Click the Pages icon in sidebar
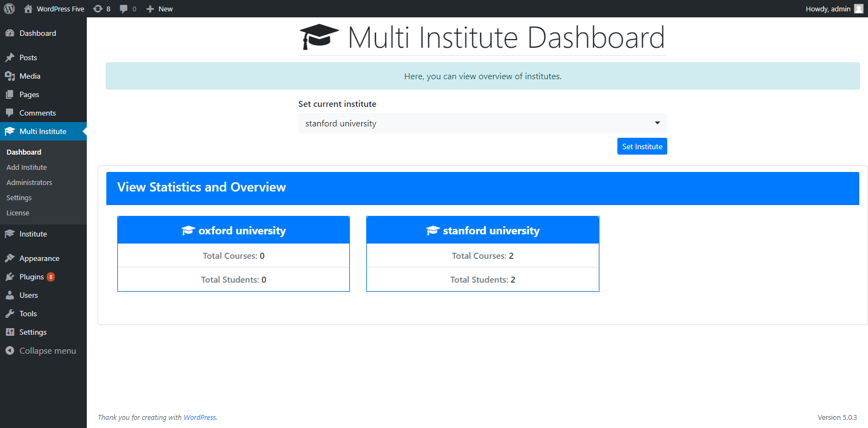This screenshot has height=428, width=868. coord(10,94)
